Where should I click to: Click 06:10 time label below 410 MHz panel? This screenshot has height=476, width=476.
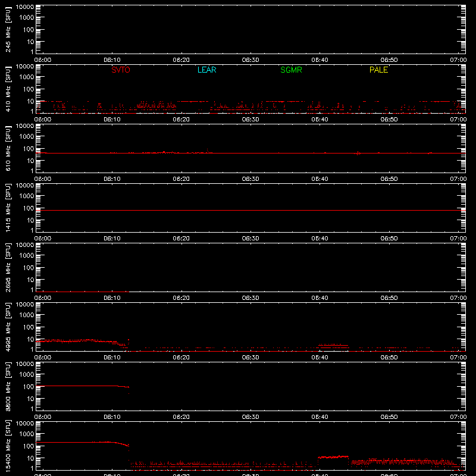[x=112, y=120]
